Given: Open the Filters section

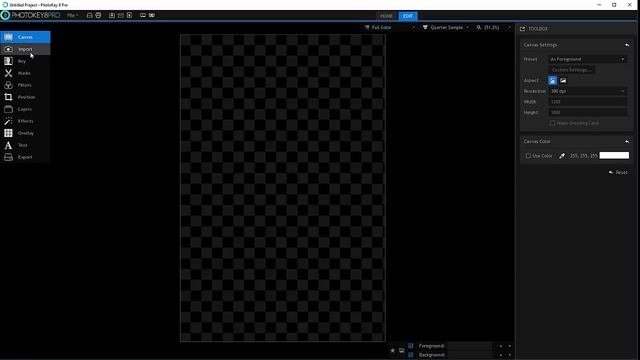Looking at the screenshot, I should pyautogui.click(x=25, y=85).
